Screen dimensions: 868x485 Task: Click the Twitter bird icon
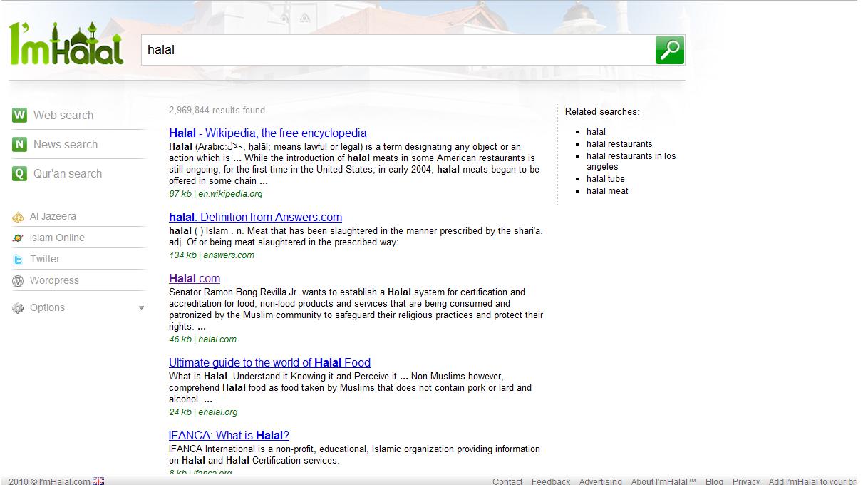18,260
